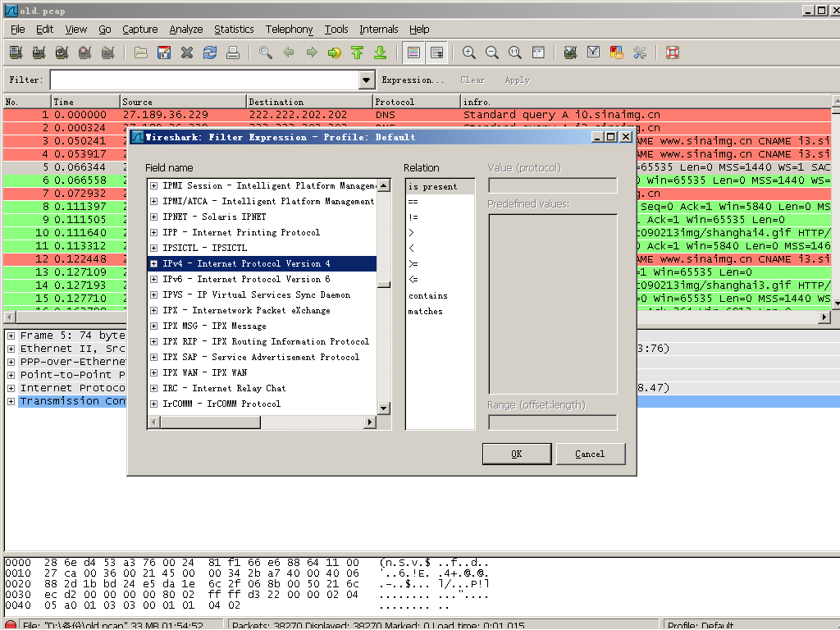
Task: Click the zoom in magnifier icon
Action: coord(468,52)
